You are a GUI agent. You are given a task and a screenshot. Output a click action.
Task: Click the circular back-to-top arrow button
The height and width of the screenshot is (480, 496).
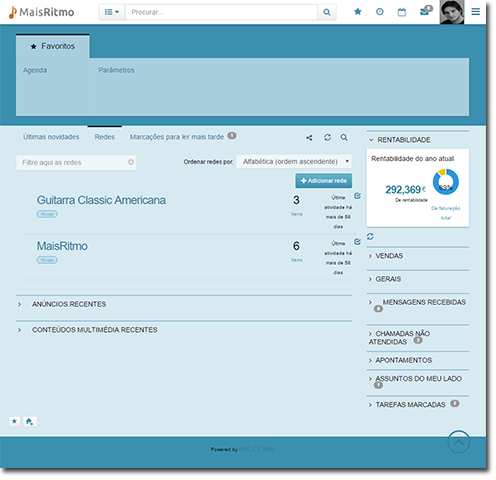coord(459,442)
